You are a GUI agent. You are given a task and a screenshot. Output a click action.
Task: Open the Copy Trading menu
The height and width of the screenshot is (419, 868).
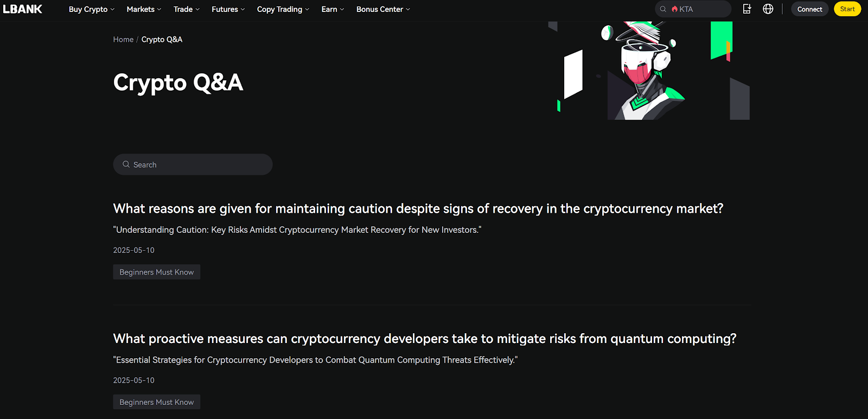click(x=283, y=9)
